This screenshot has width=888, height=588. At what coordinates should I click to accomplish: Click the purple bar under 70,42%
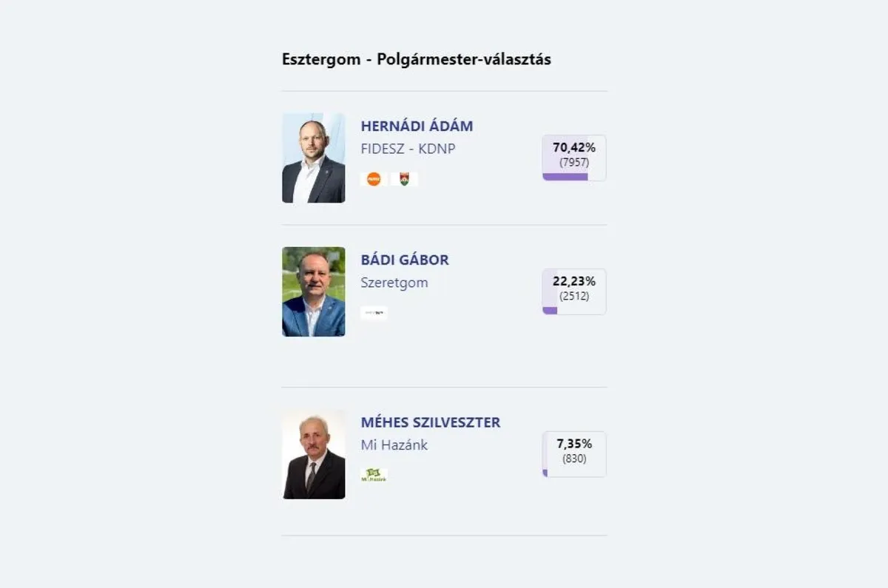565,177
